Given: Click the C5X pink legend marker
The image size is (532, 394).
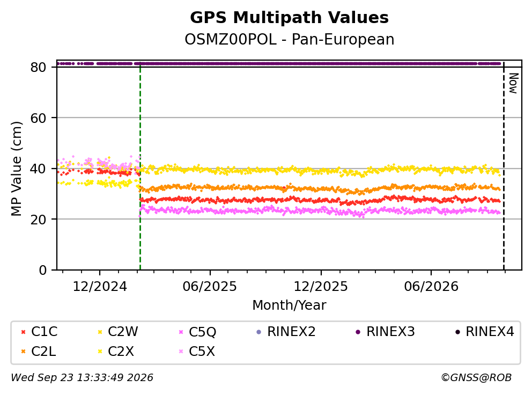Looking at the screenshot, I should click(181, 352).
